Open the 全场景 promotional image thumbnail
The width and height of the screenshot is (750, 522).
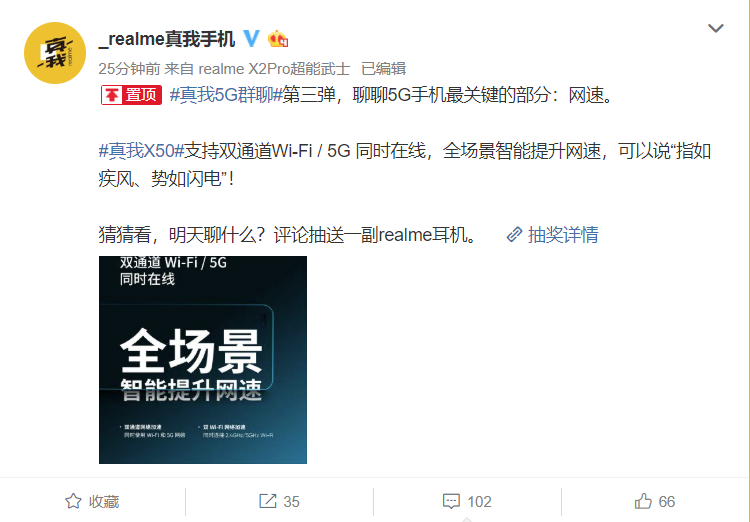203,360
